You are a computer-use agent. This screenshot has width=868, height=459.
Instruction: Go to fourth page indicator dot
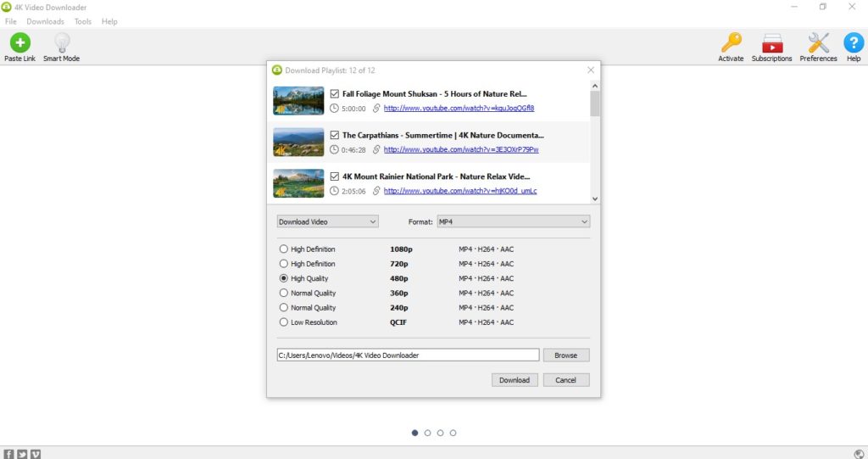[453, 433]
